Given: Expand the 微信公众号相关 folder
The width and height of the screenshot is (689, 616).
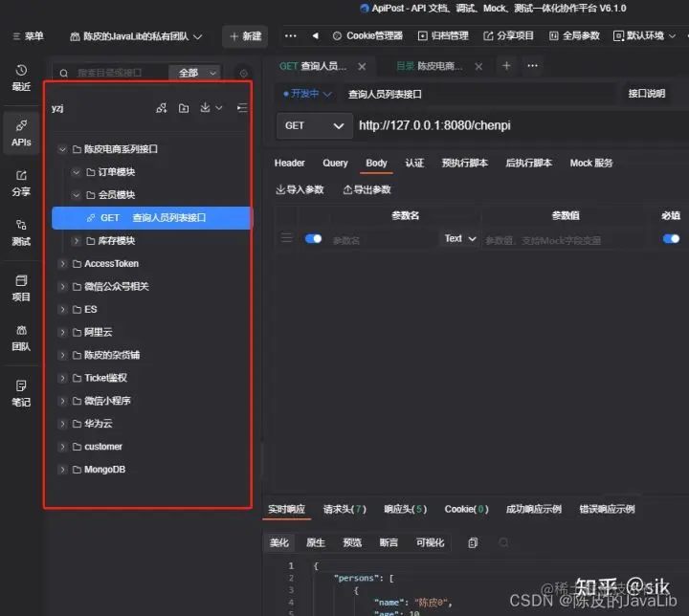Looking at the screenshot, I should click(x=62, y=286).
